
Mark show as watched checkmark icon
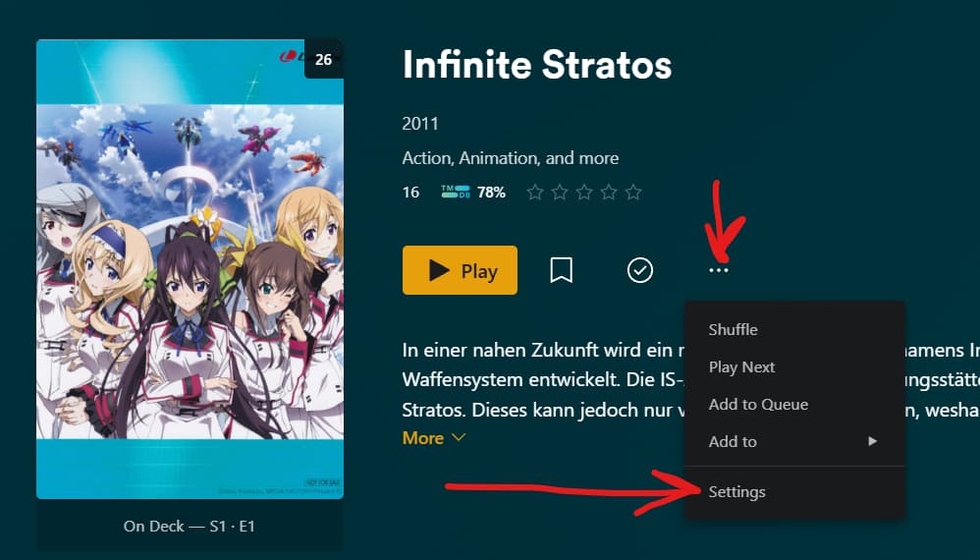pyautogui.click(x=640, y=270)
